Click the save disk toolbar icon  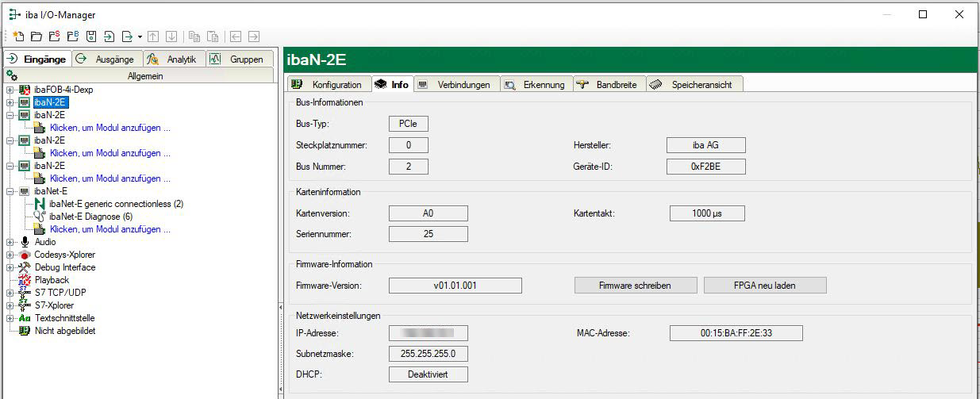(x=91, y=36)
